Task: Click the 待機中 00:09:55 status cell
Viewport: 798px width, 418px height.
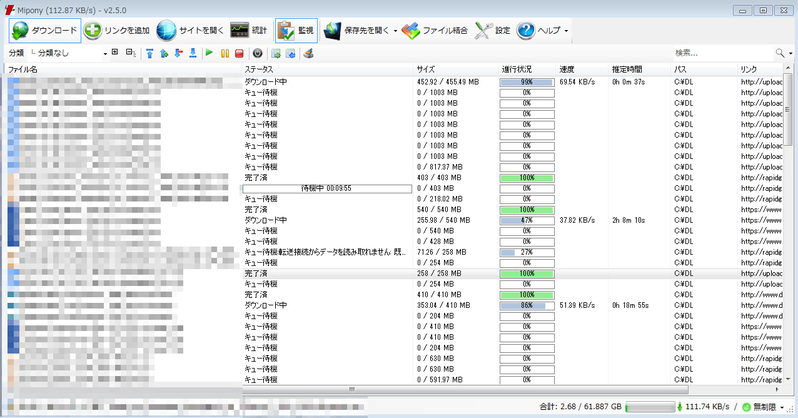Action: [x=327, y=188]
